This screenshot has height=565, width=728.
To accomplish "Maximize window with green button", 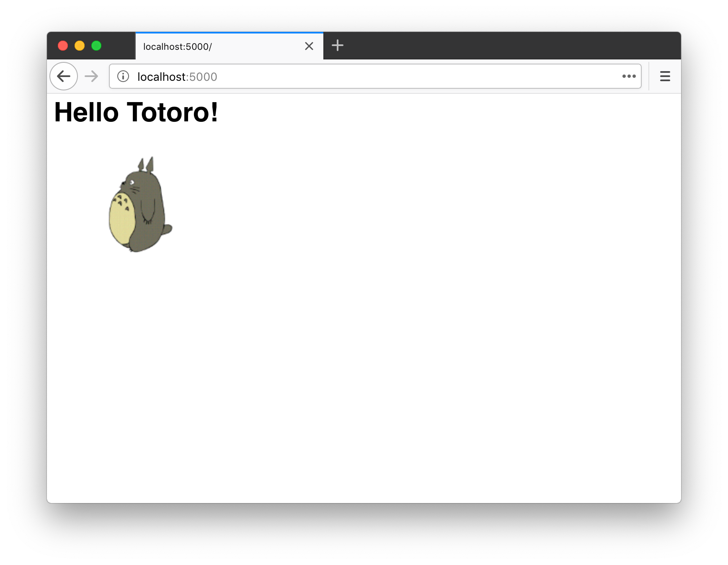I will 96,46.
